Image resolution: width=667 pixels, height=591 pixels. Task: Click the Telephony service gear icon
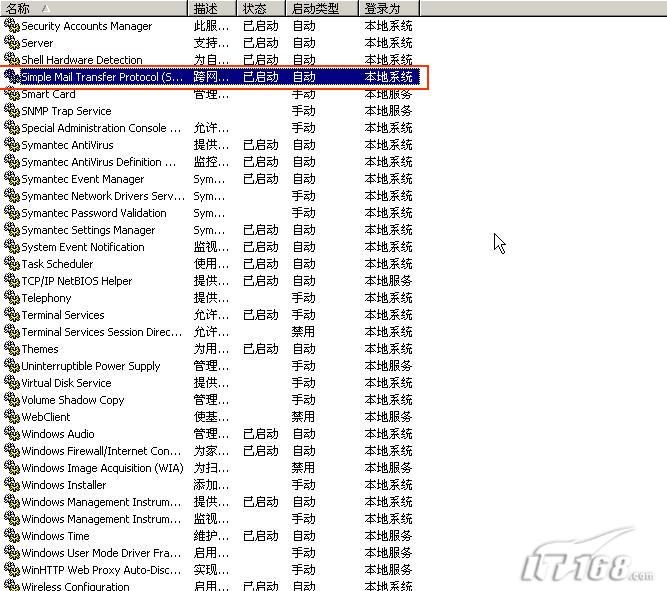point(12,298)
